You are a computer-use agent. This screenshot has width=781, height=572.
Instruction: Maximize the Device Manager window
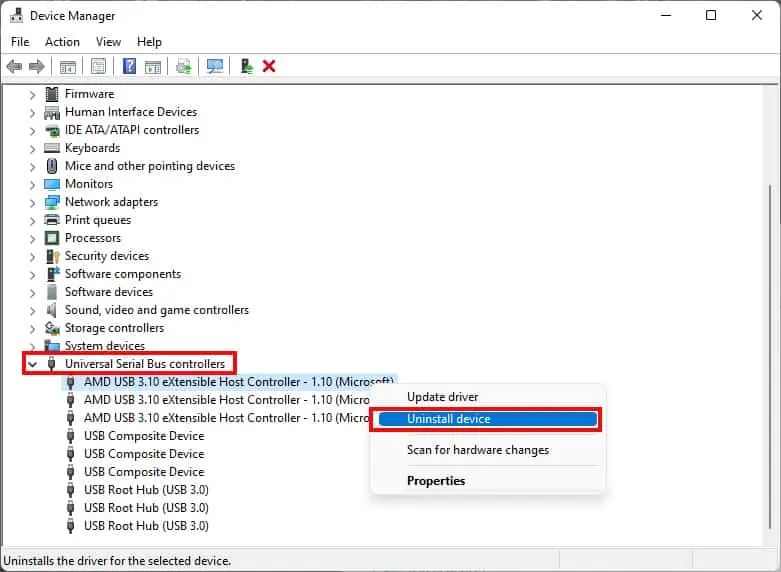click(x=711, y=15)
